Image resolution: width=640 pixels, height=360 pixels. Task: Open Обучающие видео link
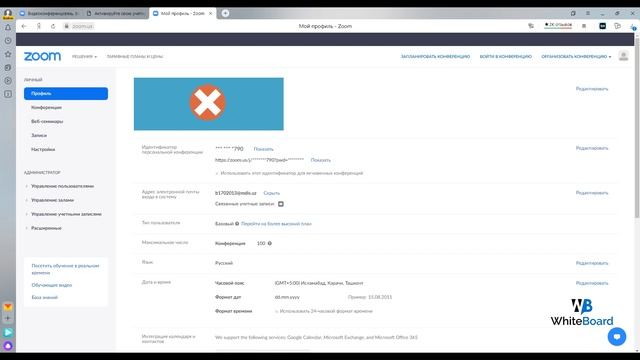pyautogui.click(x=51, y=285)
